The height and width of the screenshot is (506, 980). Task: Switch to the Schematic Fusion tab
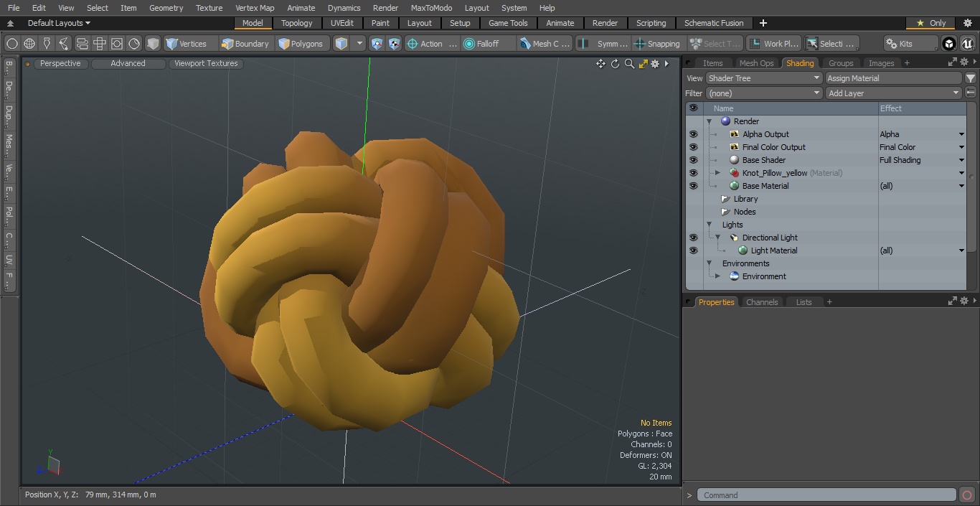click(x=714, y=23)
